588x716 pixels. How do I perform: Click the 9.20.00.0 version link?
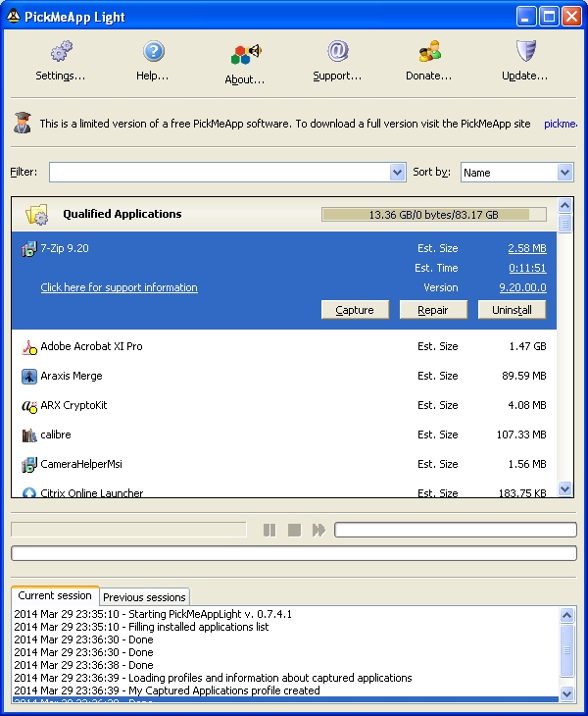click(522, 287)
